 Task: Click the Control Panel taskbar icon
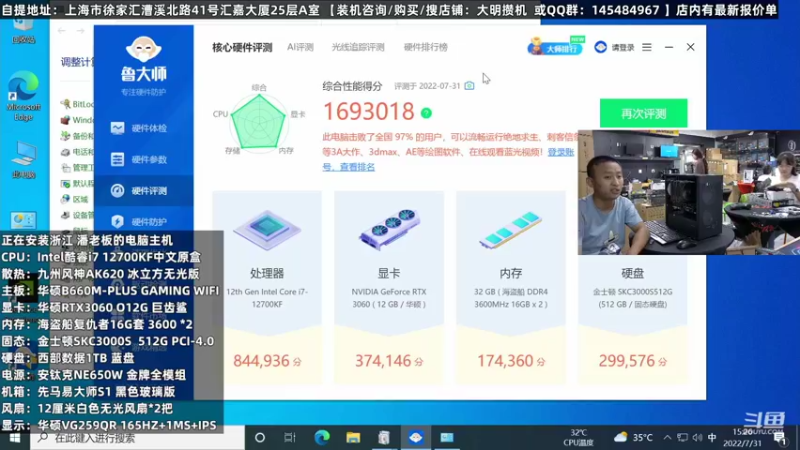coord(447,438)
